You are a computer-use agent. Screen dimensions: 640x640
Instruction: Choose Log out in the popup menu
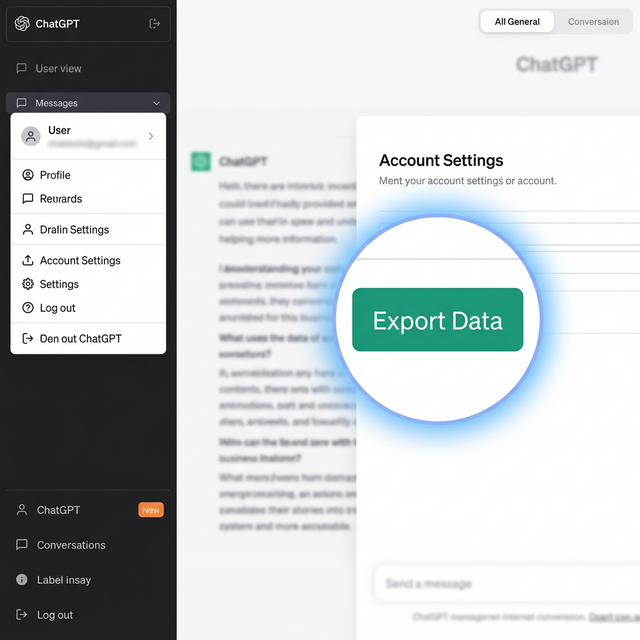click(88, 308)
